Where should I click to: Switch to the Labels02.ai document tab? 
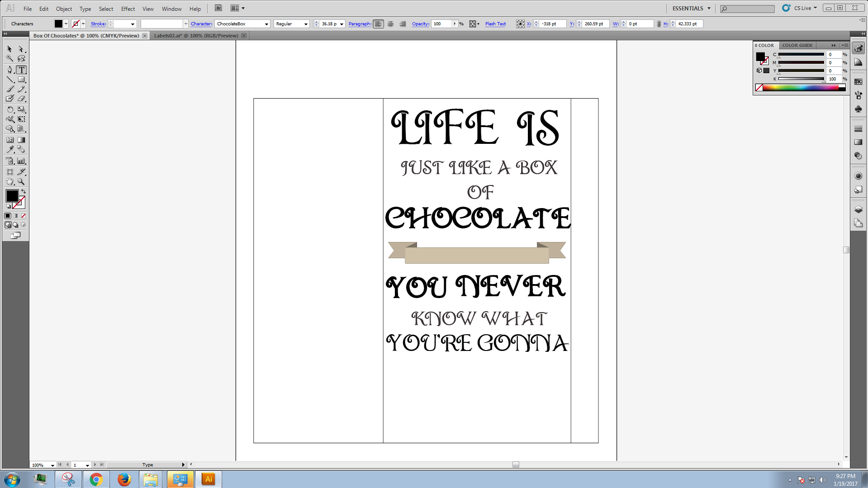195,36
